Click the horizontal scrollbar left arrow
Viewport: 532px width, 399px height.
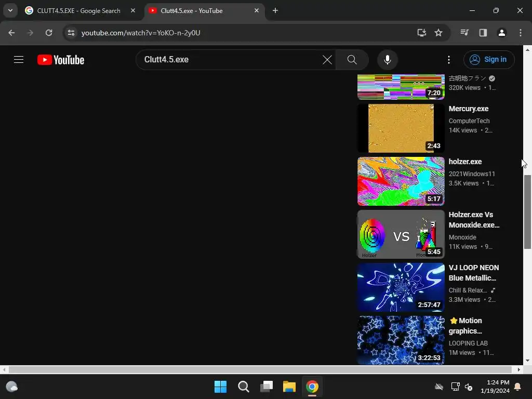pyautogui.click(x=4, y=369)
